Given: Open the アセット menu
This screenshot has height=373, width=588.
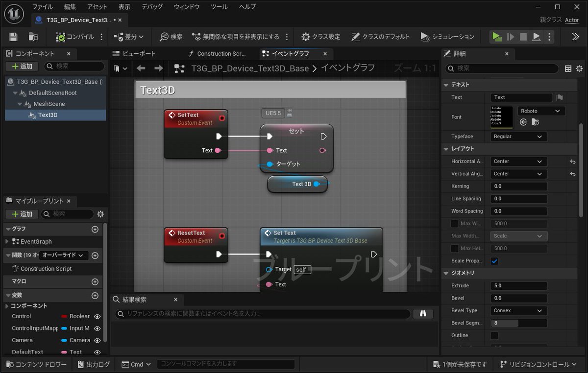Looking at the screenshot, I should click(97, 7).
